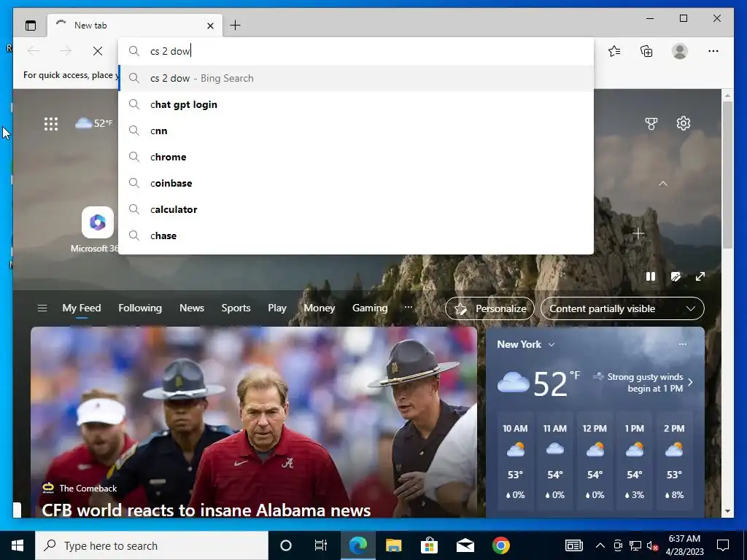This screenshot has width=747, height=560.
Task: Launch Google Chrome from taskbar
Action: coord(500,545)
